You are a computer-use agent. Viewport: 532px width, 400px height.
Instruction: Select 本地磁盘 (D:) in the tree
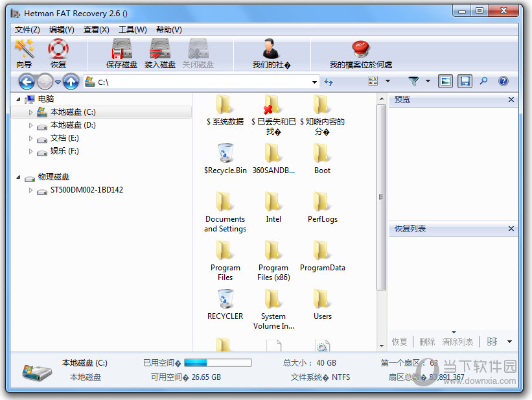tap(73, 125)
